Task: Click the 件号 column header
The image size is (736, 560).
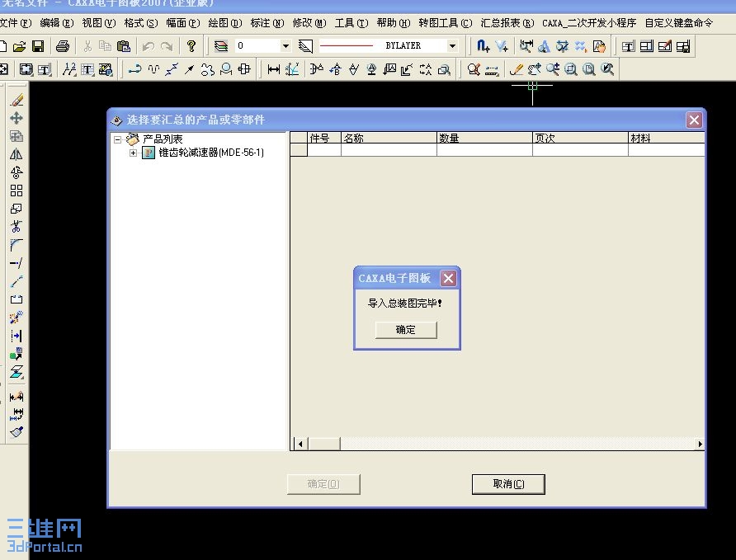Action: tap(324, 138)
